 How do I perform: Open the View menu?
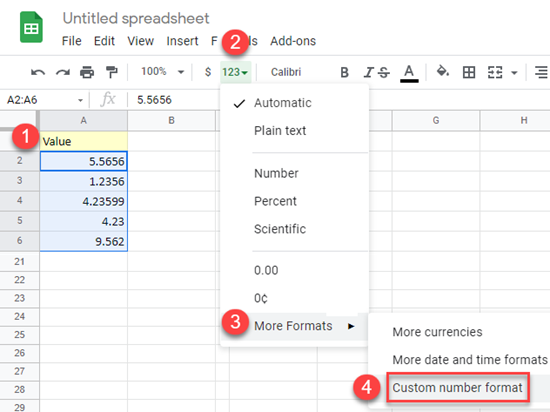tap(140, 41)
